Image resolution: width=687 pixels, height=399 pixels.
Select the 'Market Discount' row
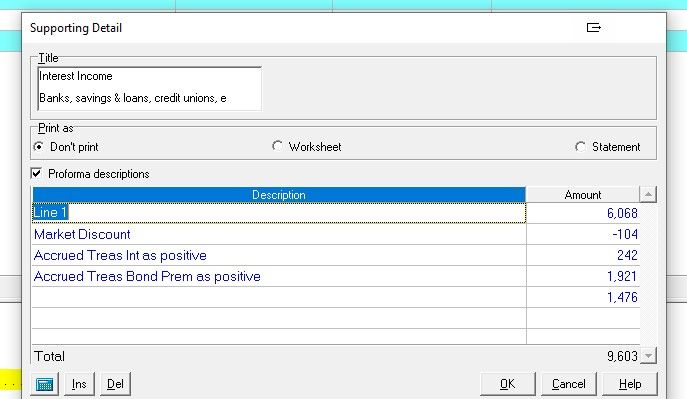(279, 234)
